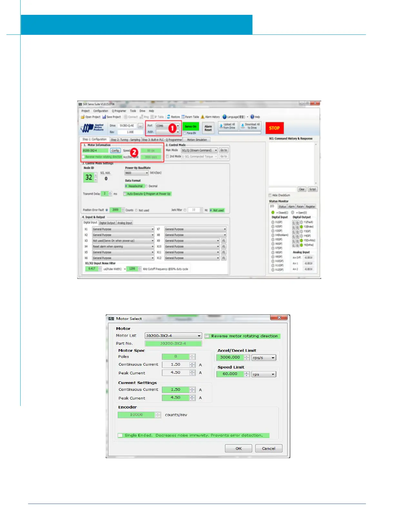Viewport: 393px width, 532px height.
Task: Toggle Reverse motor rotating direction in main window
Action: pos(84,157)
